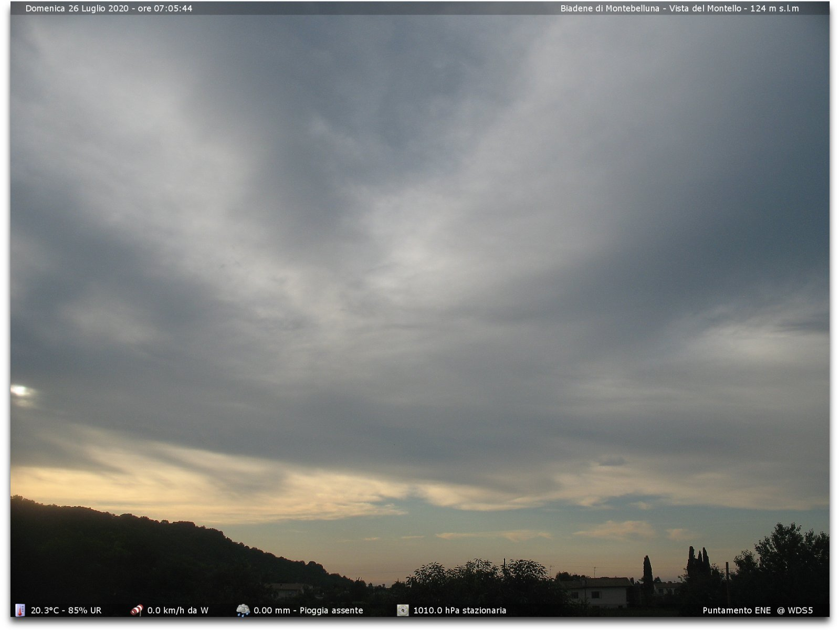840x630 pixels.
Task: Click the barometer pressure icon
Action: point(403,610)
